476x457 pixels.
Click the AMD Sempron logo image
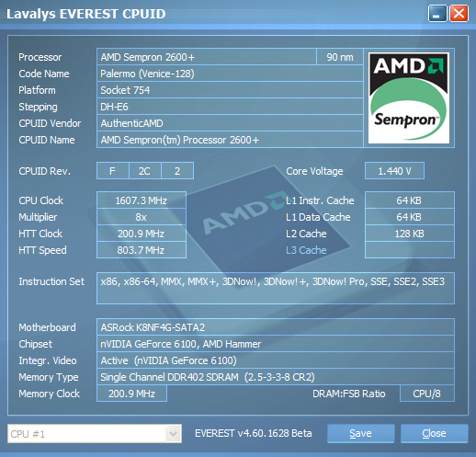[409, 98]
